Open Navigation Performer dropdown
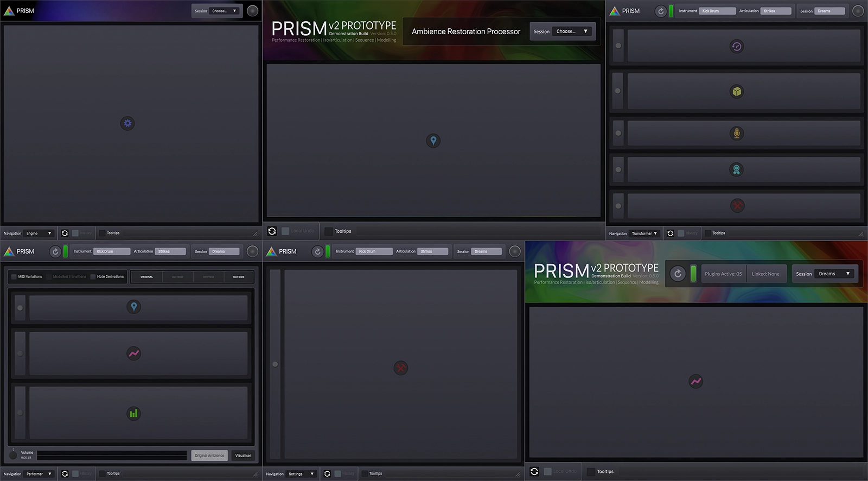Image resolution: width=868 pixels, height=481 pixels. (x=39, y=474)
